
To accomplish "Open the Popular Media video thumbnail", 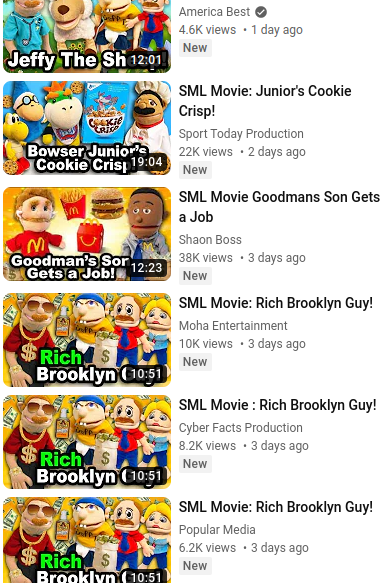I will click(87, 540).
